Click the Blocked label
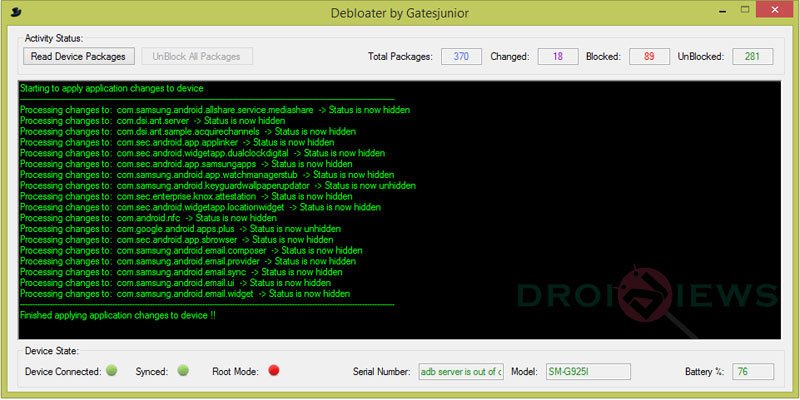Screen dimensions: 800x400 click(x=604, y=57)
